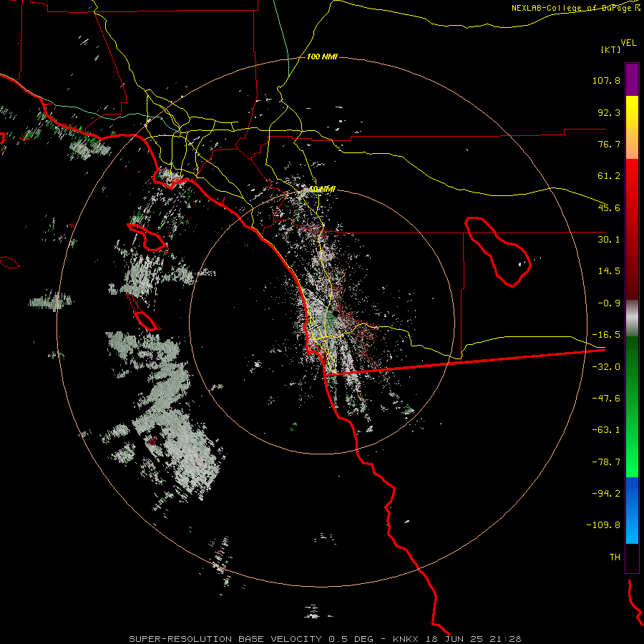Image resolution: width=644 pixels, height=644 pixels.
Task: Click the -47.6 legend value
Action: click(x=606, y=399)
